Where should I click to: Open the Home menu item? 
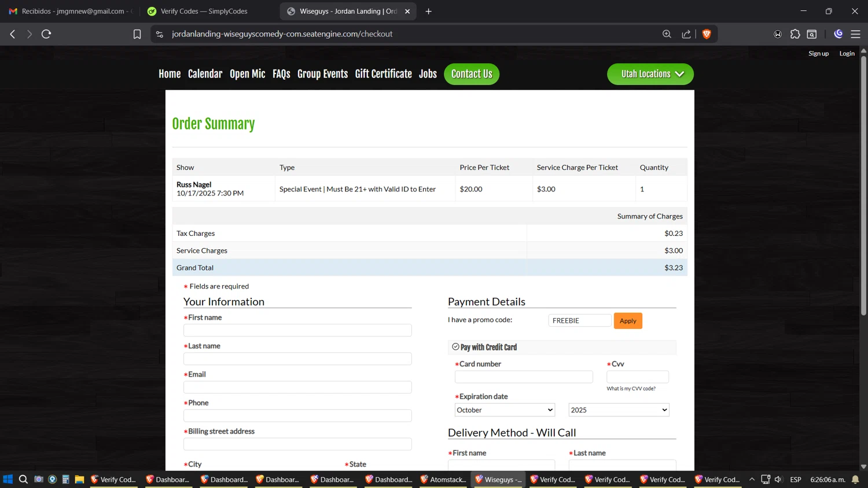coord(170,74)
